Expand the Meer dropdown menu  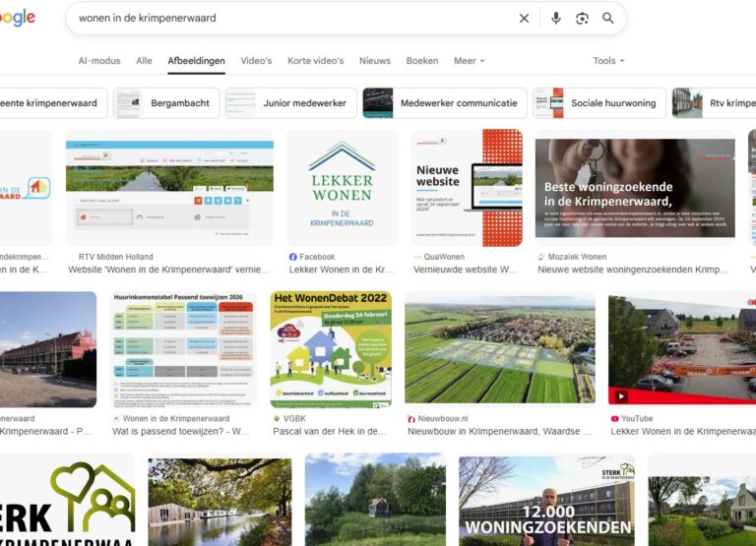point(469,61)
